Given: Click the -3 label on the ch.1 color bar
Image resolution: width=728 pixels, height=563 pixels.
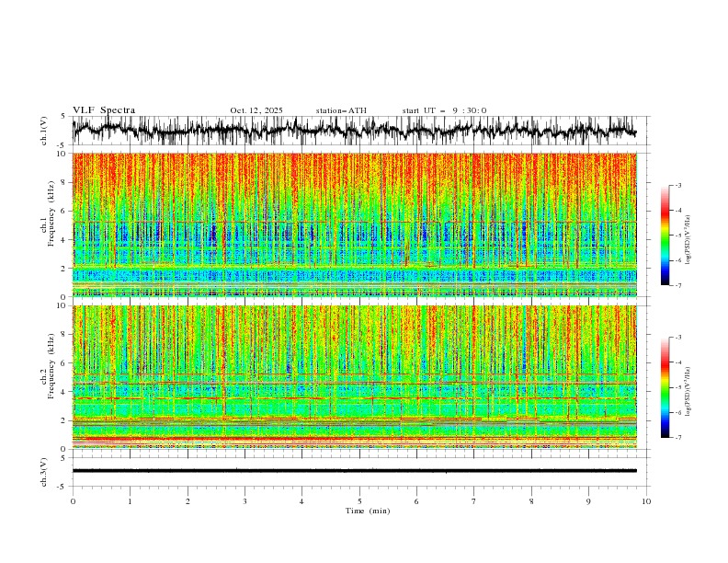Looking at the screenshot, I should (x=678, y=185).
